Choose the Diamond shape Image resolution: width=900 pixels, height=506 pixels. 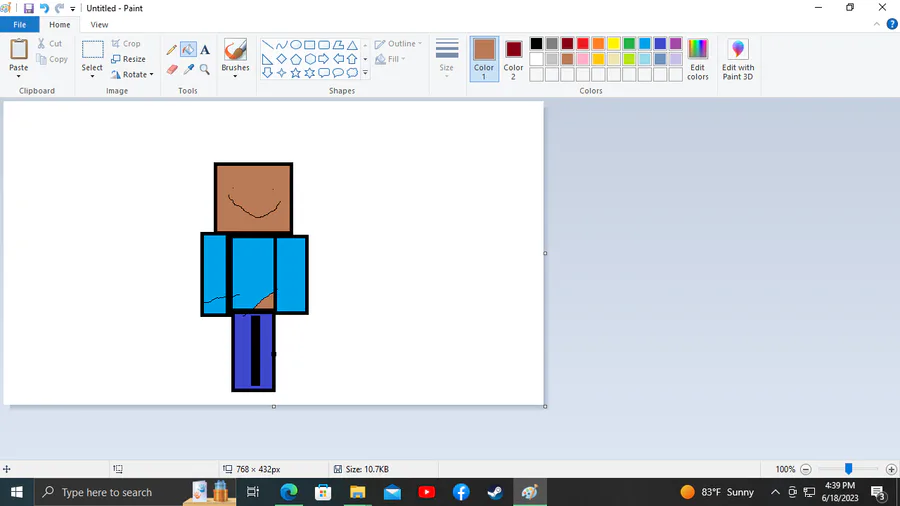click(x=281, y=59)
